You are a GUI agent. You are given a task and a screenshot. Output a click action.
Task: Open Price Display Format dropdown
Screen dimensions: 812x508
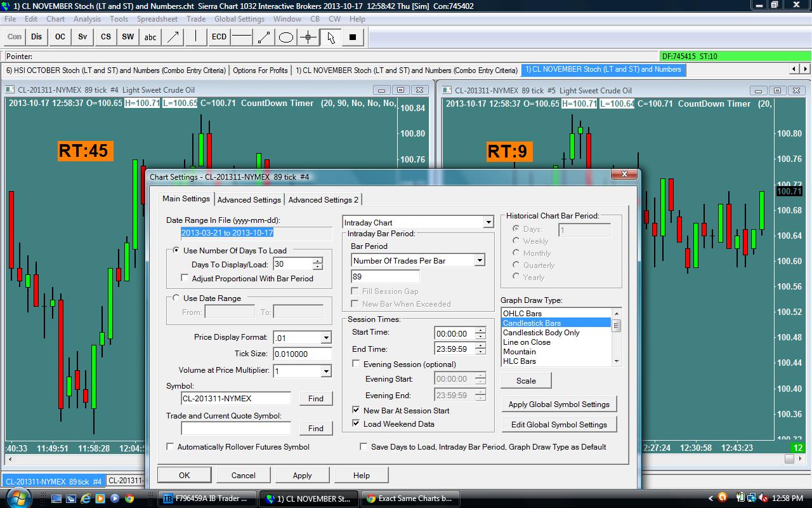(326, 338)
